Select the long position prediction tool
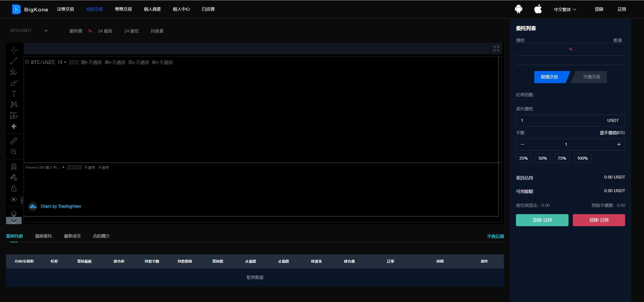This screenshot has width=644, height=302. coord(14,115)
